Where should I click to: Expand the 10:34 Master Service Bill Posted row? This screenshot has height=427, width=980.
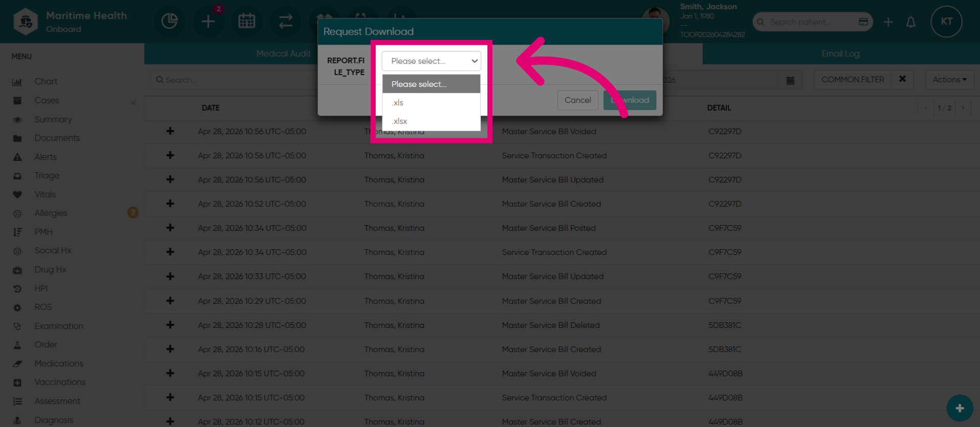tap(170, 228)
